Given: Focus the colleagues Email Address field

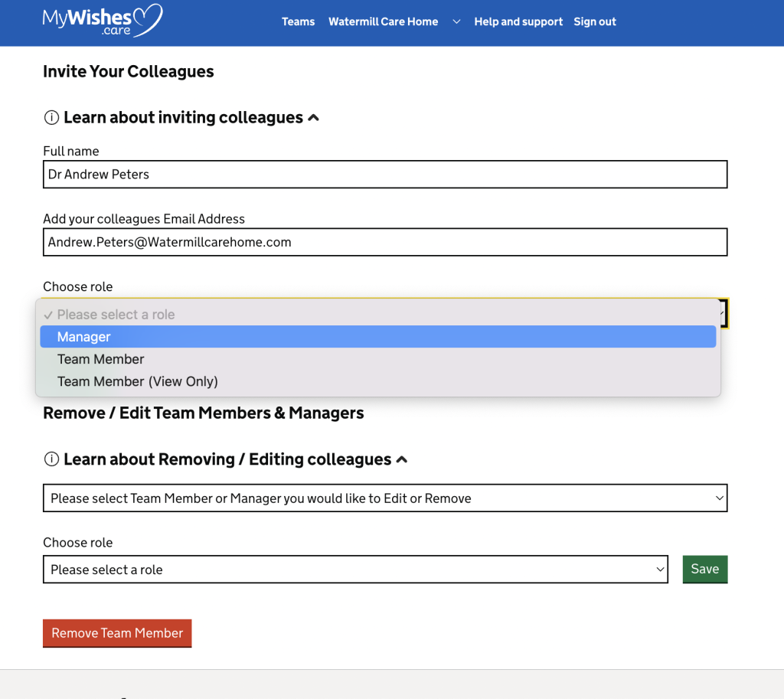Looking at the screenshot, I should [x=384, y=243].
